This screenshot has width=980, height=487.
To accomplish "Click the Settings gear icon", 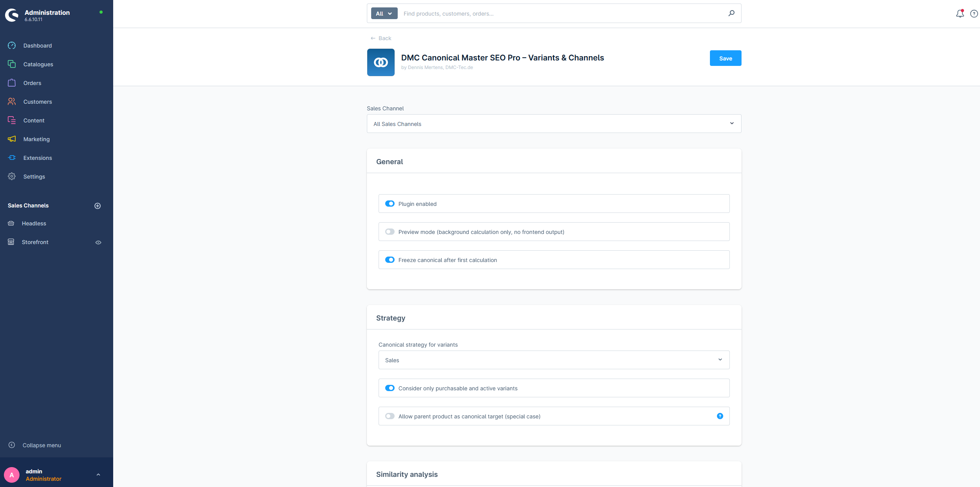I will click(x=12, y=177).
